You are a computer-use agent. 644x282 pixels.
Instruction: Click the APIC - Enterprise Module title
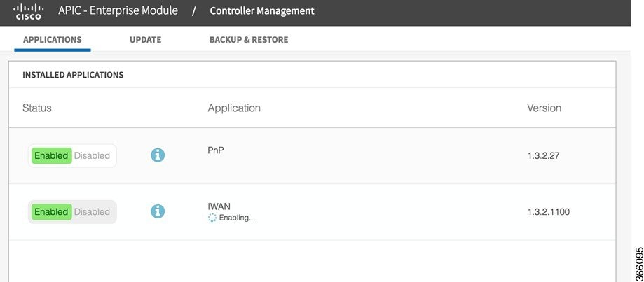tap(118, 10)
